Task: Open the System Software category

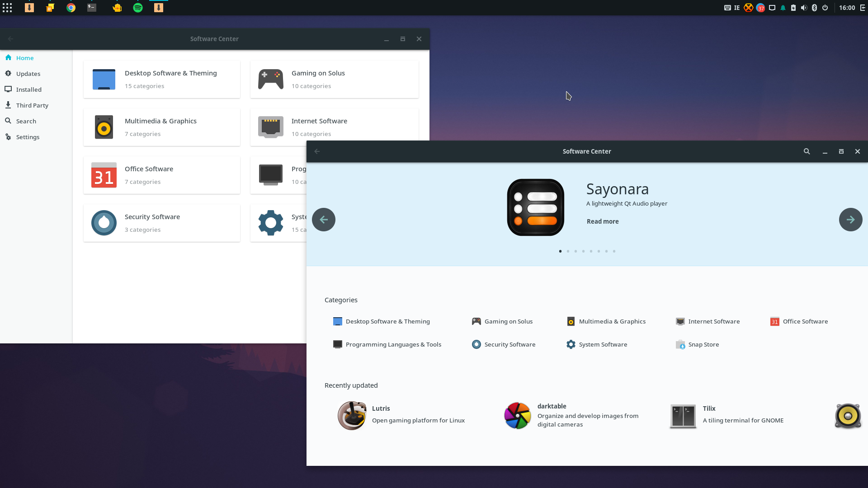Action: click(596, 344)
